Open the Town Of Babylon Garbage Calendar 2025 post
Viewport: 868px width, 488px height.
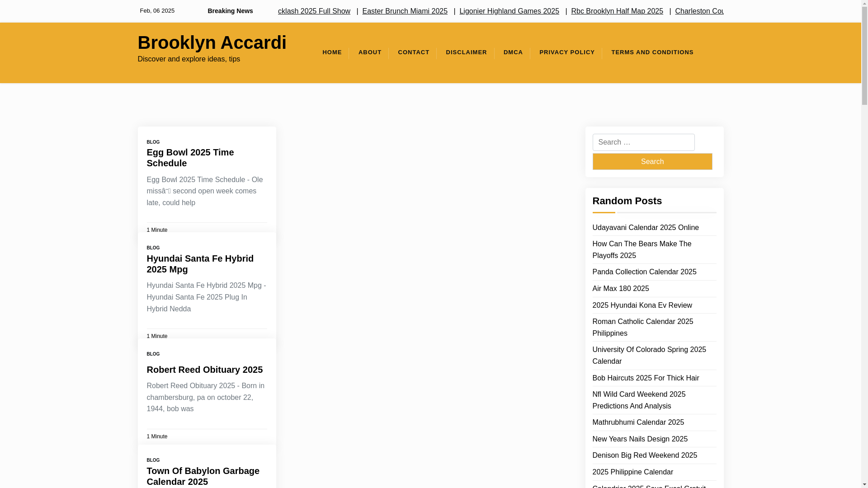203,476
